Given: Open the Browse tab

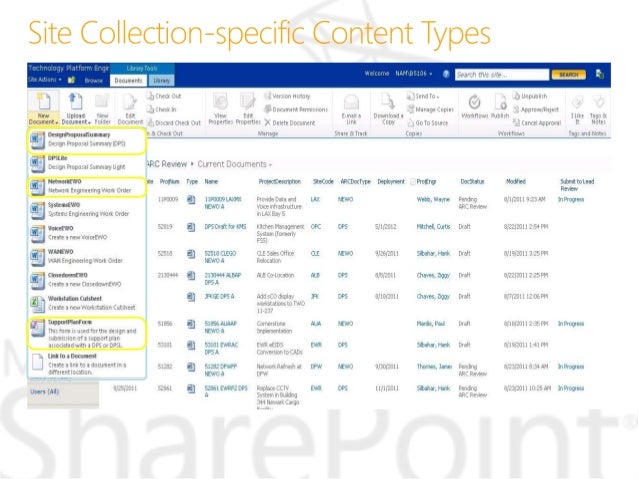Looking at the screenshot, I should (94, 81).
